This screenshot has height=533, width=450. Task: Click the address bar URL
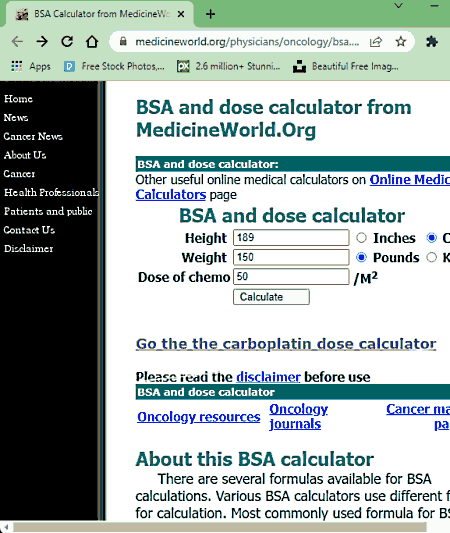point(247,42)
